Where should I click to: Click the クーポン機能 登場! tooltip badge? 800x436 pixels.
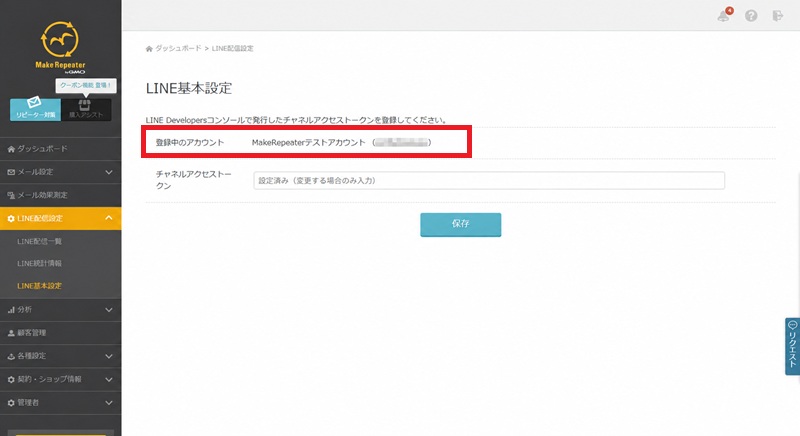click(x=86, y=85)
